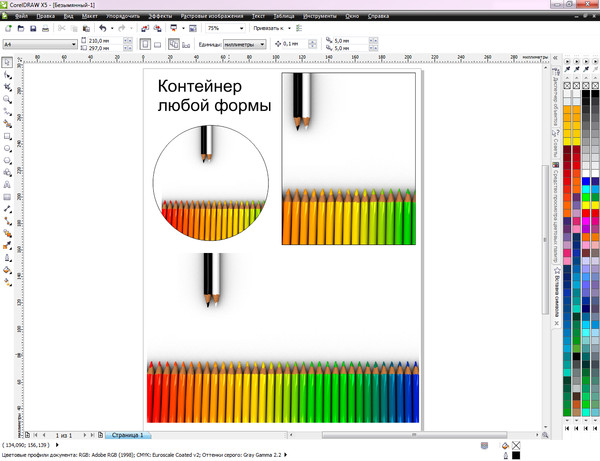Set page to landscape orientation
Image resolution: width=600 pixels, height=461 pixels.
tap(157, 44)
